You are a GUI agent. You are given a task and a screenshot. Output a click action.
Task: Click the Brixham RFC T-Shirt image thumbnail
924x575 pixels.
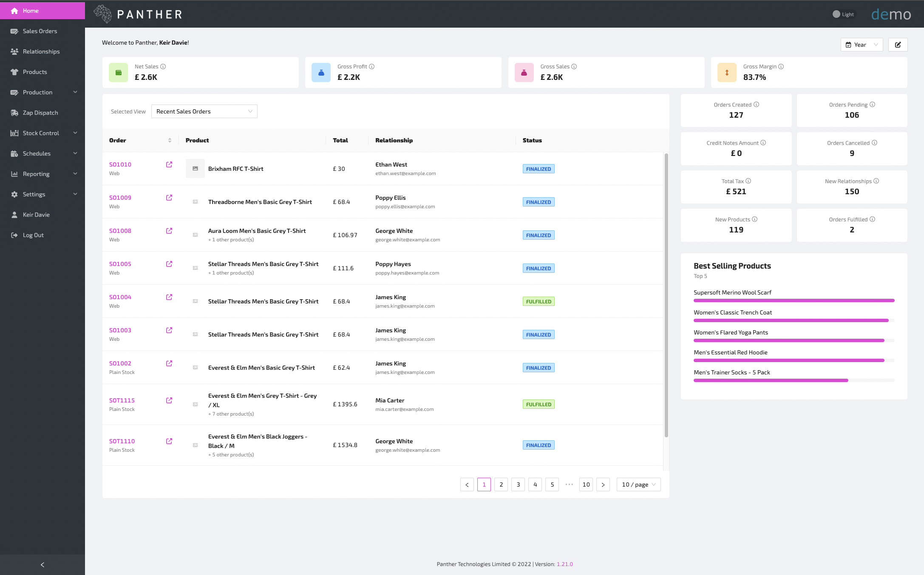195,169
